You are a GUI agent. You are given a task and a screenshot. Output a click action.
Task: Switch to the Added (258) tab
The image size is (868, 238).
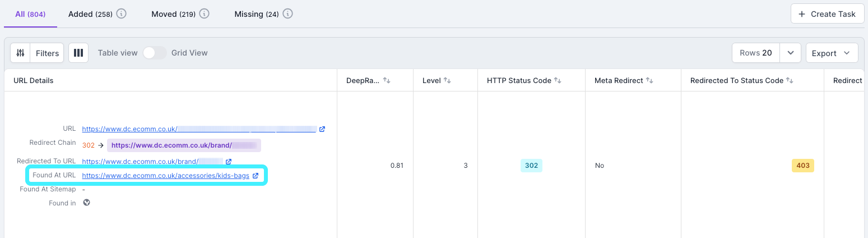coord(90,14)
